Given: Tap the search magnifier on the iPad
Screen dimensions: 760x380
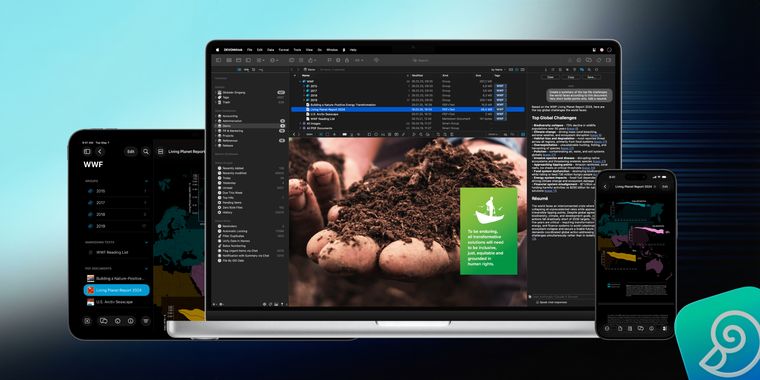Looking at the screenshot, I should coord(146,152).
